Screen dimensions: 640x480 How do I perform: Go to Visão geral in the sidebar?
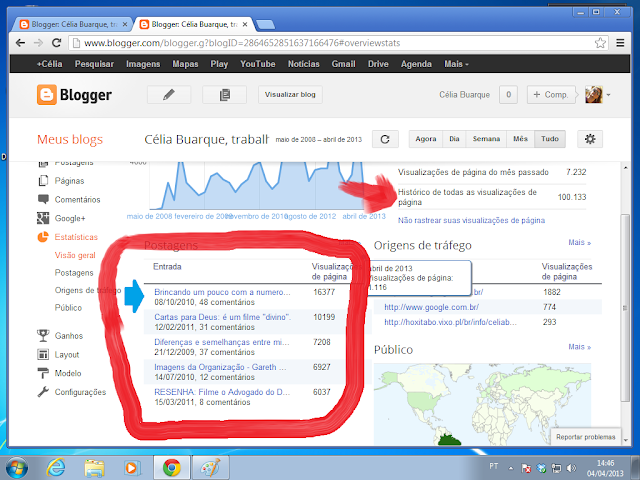75,255
